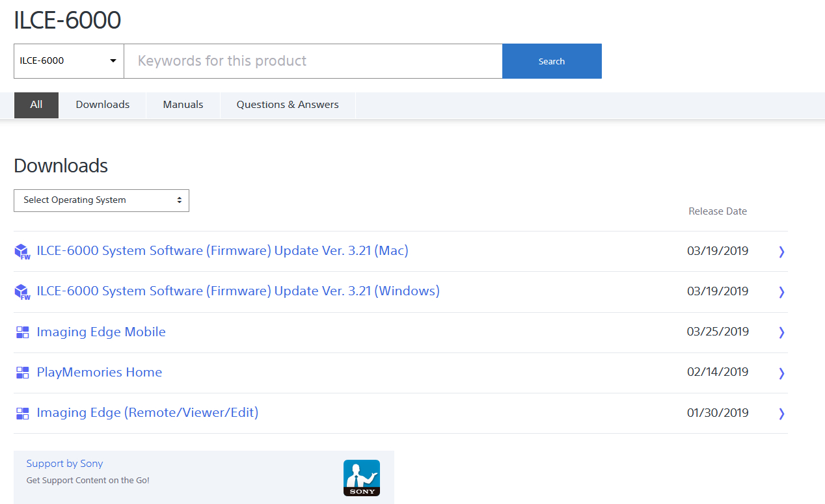Click the 03/25/2019 release date
The width and height of the screenshot is (825, 504).
click(x=718, y=332)
